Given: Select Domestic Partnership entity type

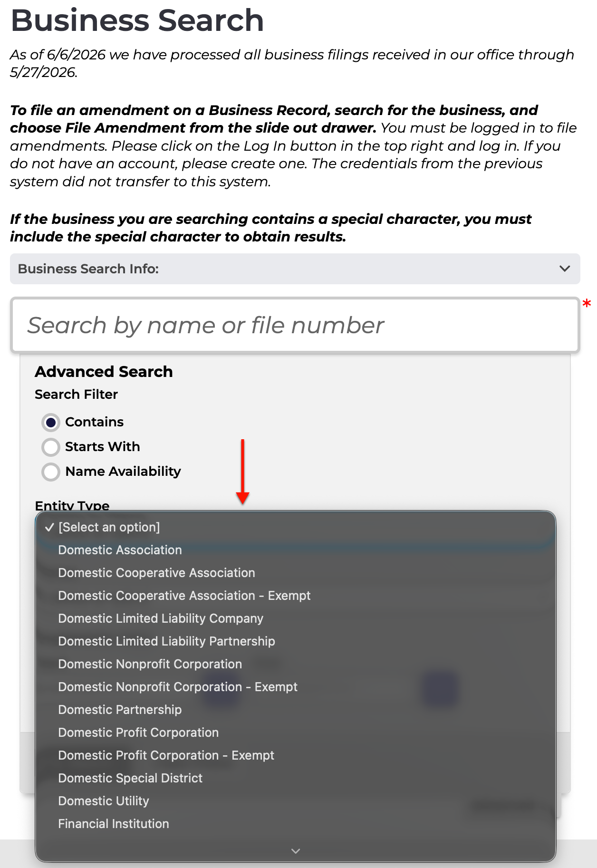Looking at the screenshot, I should (x=296, y=710).
